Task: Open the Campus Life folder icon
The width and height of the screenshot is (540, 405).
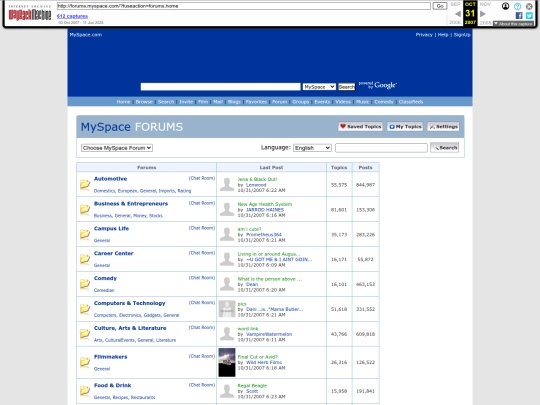Action: coord(85,234)
